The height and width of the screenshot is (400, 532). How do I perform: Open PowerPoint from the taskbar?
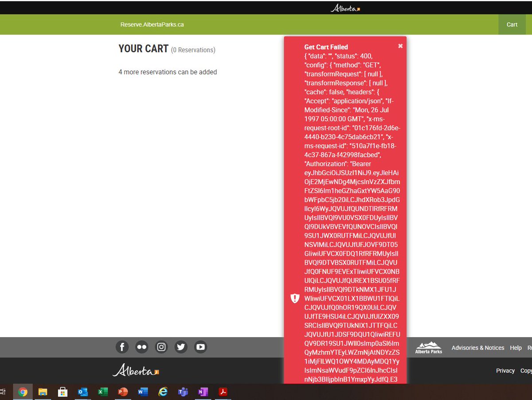(123, 392)
